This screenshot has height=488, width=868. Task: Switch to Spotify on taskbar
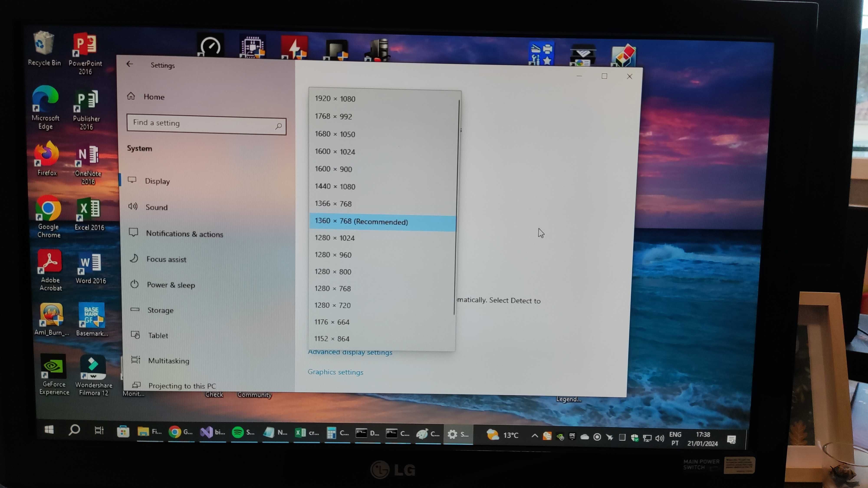[x=243, y=432]
